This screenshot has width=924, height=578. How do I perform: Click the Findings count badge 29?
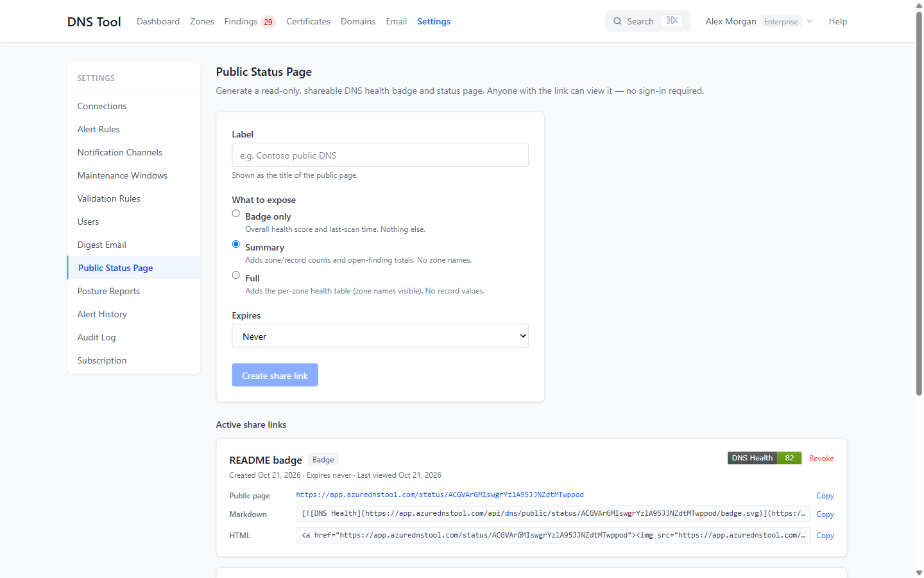coord(268,22)
